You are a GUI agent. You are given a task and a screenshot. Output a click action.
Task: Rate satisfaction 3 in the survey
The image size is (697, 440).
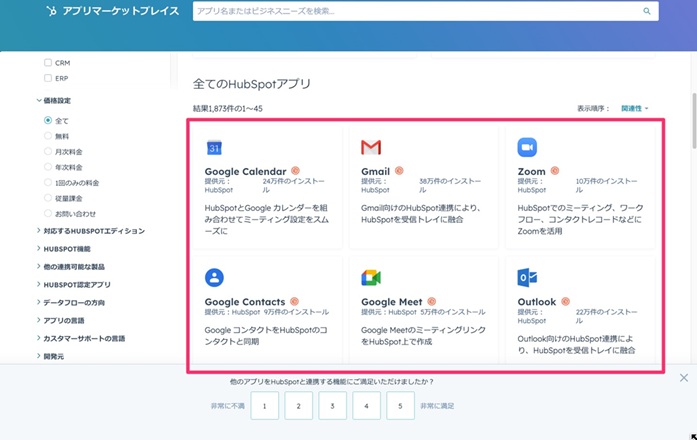[x=332, y=405]
